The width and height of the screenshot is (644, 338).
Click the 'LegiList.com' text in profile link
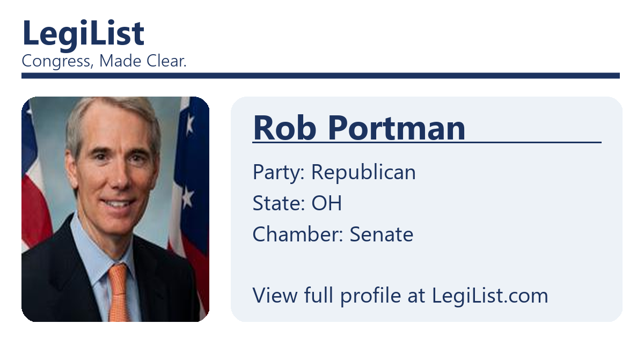tap(490, 296)
